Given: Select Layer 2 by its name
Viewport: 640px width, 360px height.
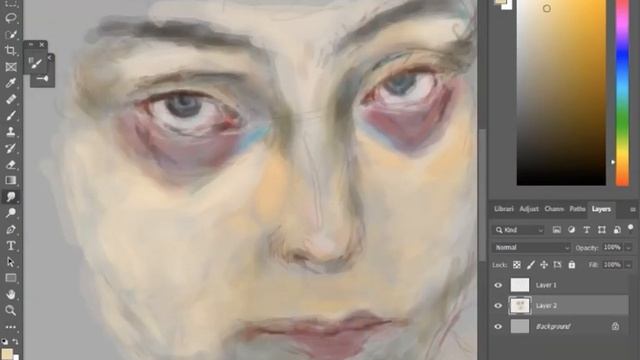Looking at the screenshot, I should pos(546,306).
